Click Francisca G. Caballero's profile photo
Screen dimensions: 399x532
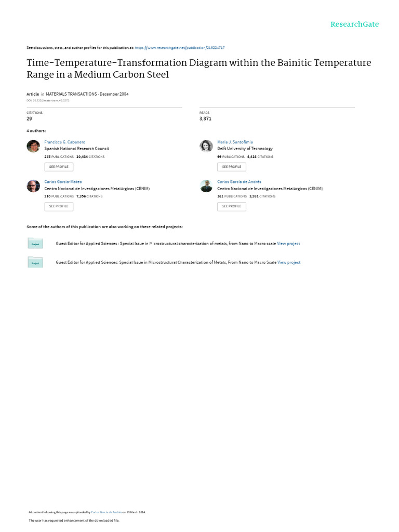tap(33, 146)
